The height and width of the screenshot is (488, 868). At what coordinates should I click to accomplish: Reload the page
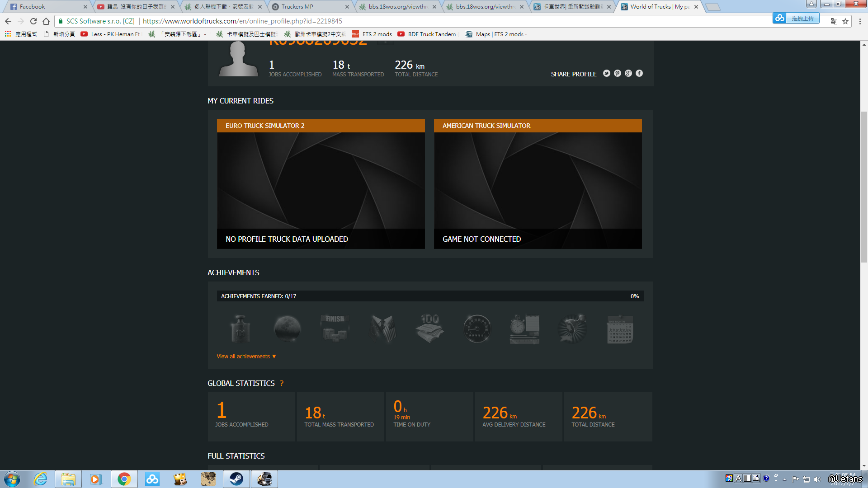point(33,21)
